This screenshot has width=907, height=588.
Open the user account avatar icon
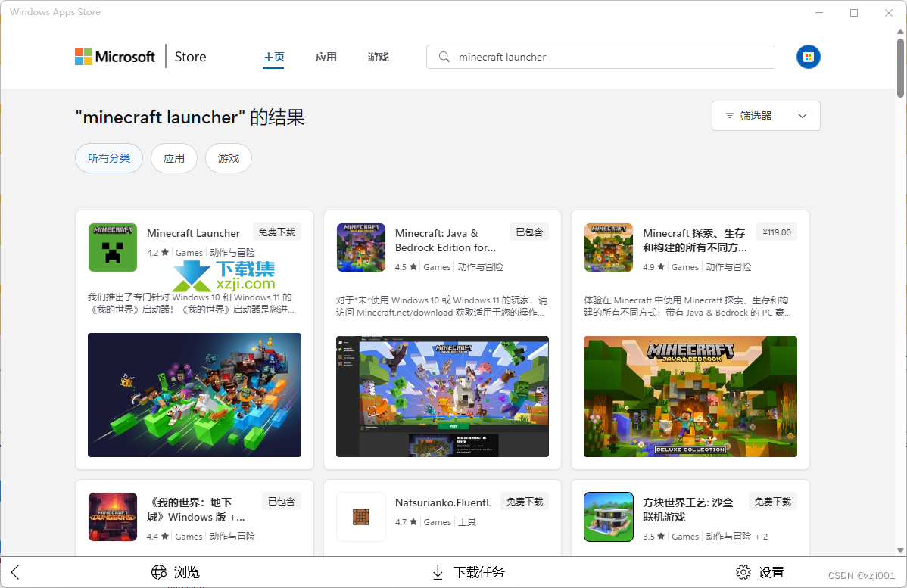pos(808,57)
